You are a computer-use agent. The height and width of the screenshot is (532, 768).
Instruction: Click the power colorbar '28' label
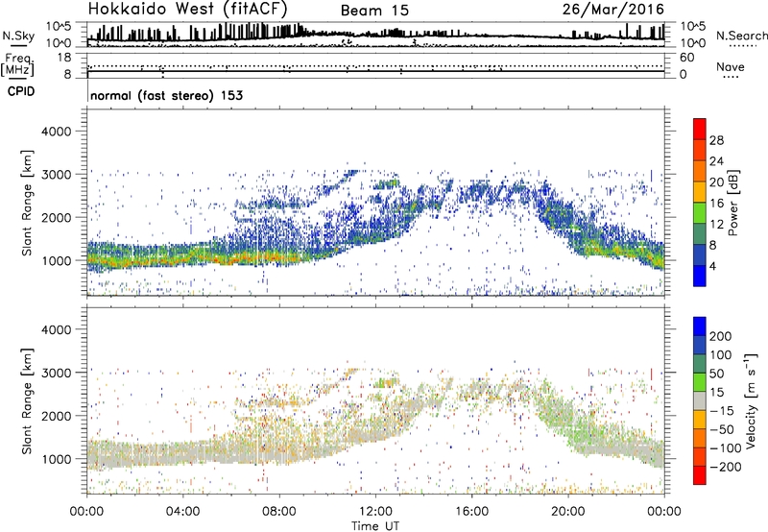pyautogui.click(x=716, y=140)
